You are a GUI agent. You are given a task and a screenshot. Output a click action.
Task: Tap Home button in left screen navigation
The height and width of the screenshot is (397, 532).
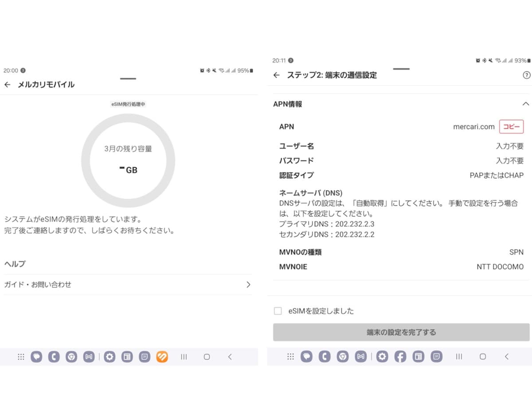click(x=207, y=357)
